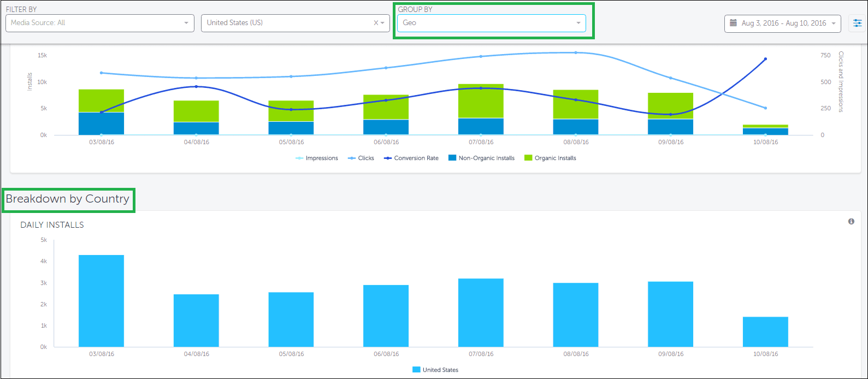
Task: Click the 10/08/16 Conversion Rate data point
Action: pyautogui.click(x=765, y=59)
